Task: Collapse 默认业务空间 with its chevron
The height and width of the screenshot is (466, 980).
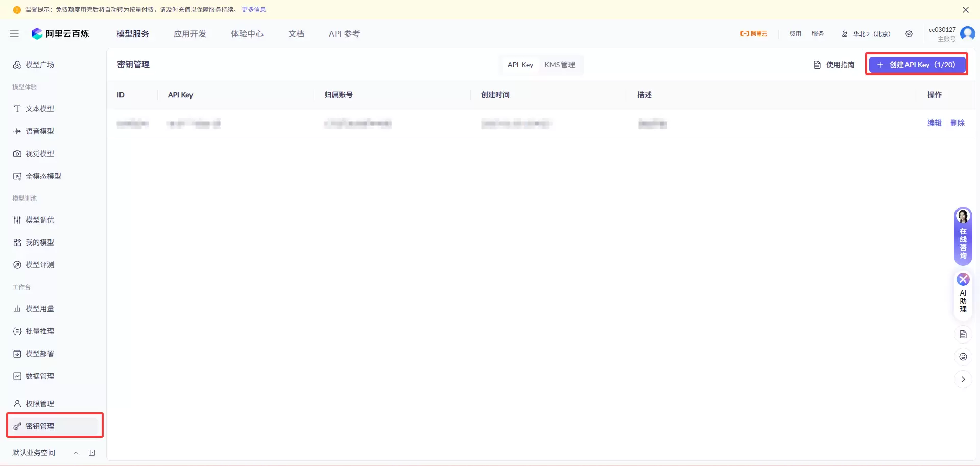Action: tap(77, 453)
